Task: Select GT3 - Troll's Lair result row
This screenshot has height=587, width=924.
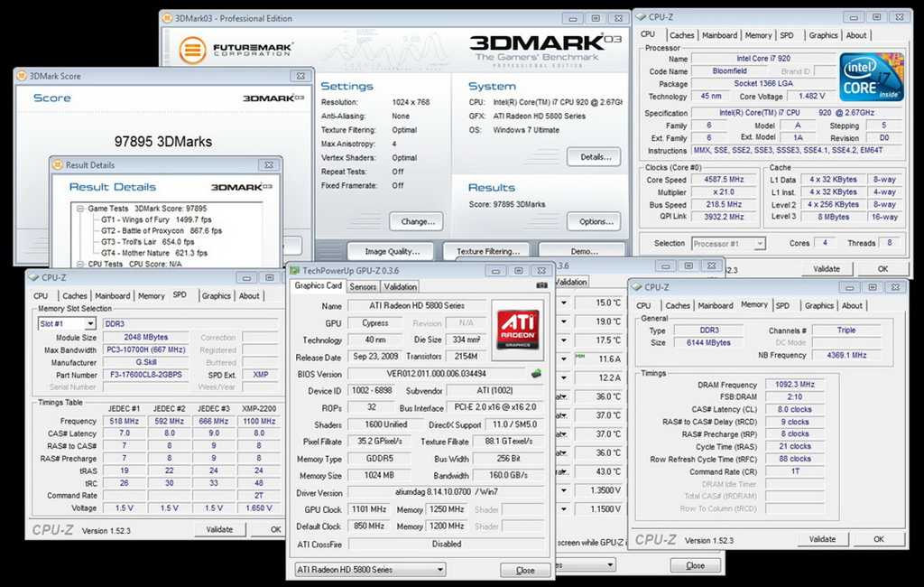Action: [x=147, y=242]
